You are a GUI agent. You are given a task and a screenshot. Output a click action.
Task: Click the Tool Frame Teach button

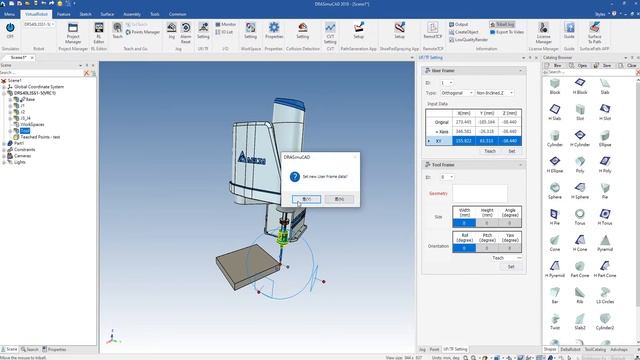tap(498, 258)
